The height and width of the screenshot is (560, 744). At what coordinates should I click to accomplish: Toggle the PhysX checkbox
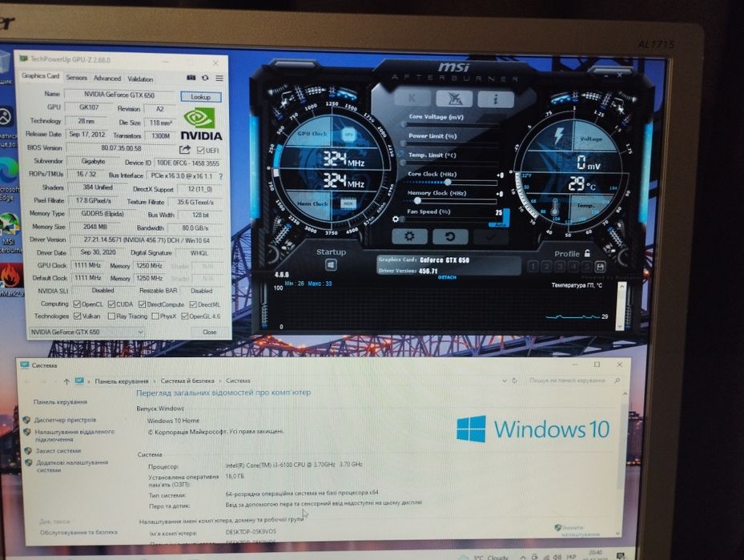click(x=155, y=316)
